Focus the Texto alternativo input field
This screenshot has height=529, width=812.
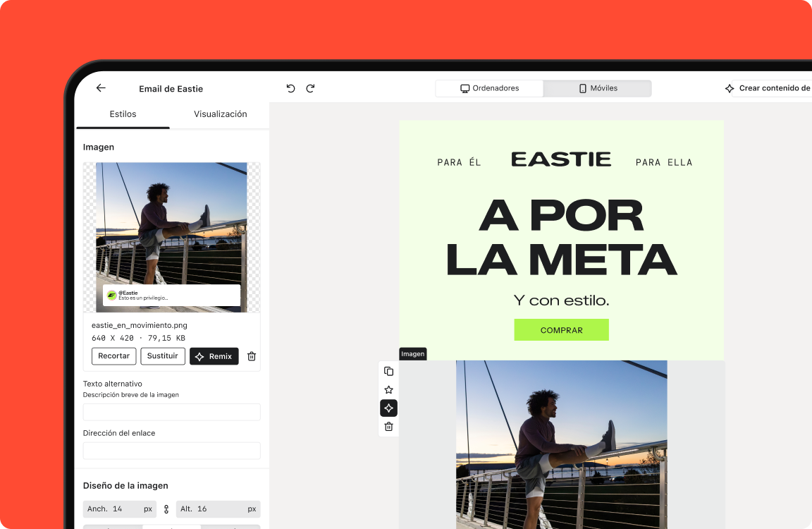coord(171,412)
